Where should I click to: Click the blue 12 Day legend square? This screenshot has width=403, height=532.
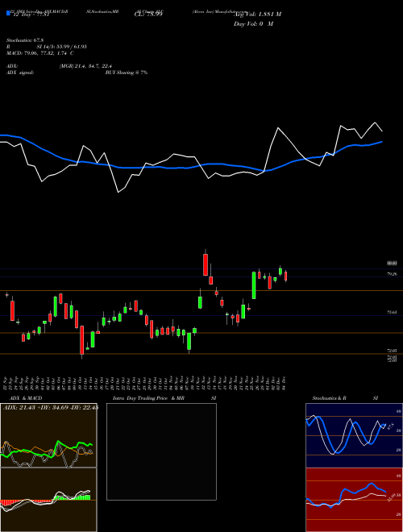click(8, 13)
